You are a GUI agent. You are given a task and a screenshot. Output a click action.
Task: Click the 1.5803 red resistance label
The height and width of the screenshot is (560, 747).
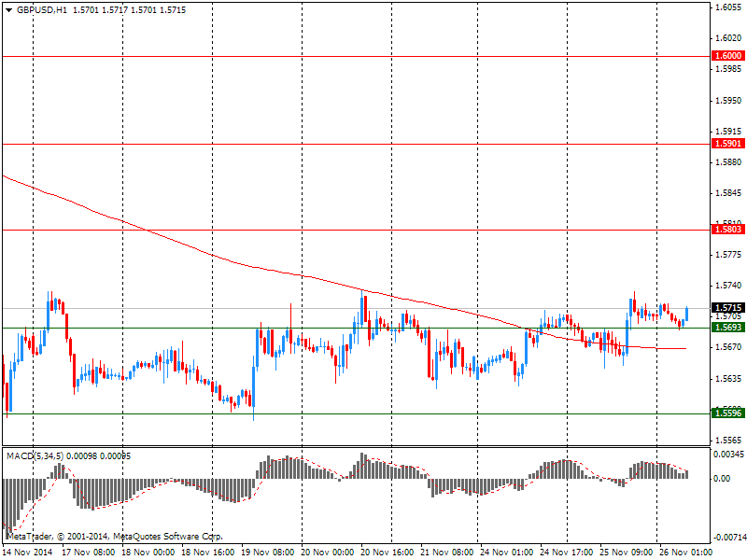pos(728,230)
